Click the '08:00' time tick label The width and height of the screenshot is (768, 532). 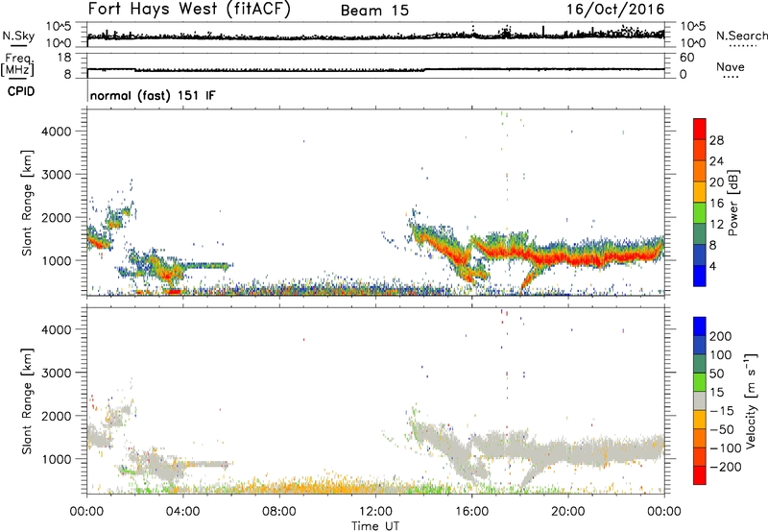[x=279, y=512]
